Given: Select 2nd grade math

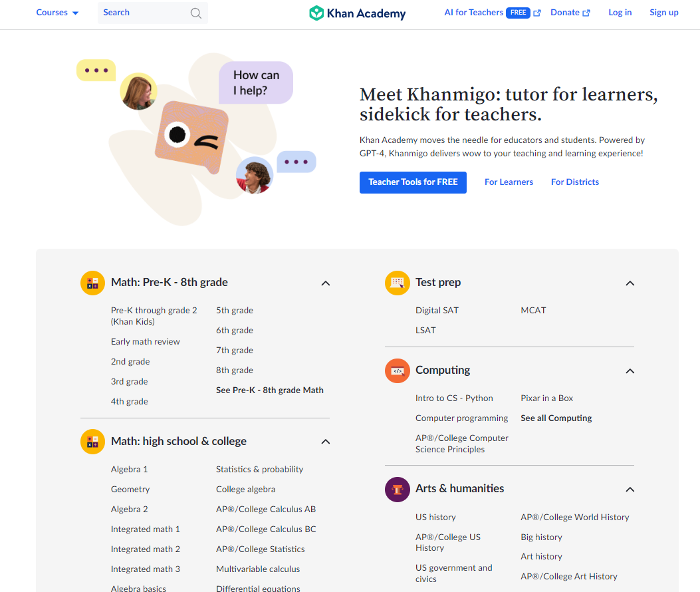Looking at the screenshot, I should pyautogui.click(x=130, y=362).
